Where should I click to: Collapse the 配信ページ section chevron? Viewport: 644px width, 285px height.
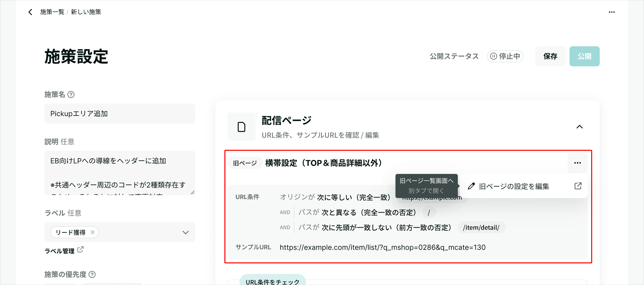click(579, 127)
